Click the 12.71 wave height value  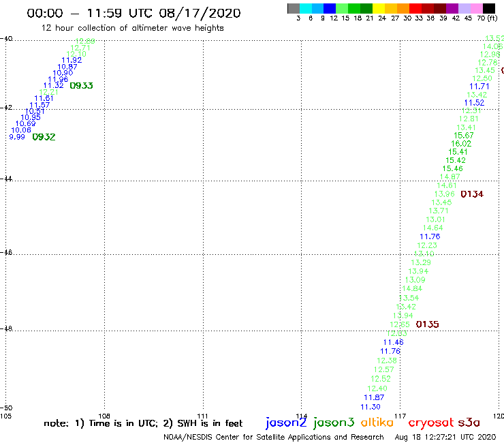coord(80,48)
